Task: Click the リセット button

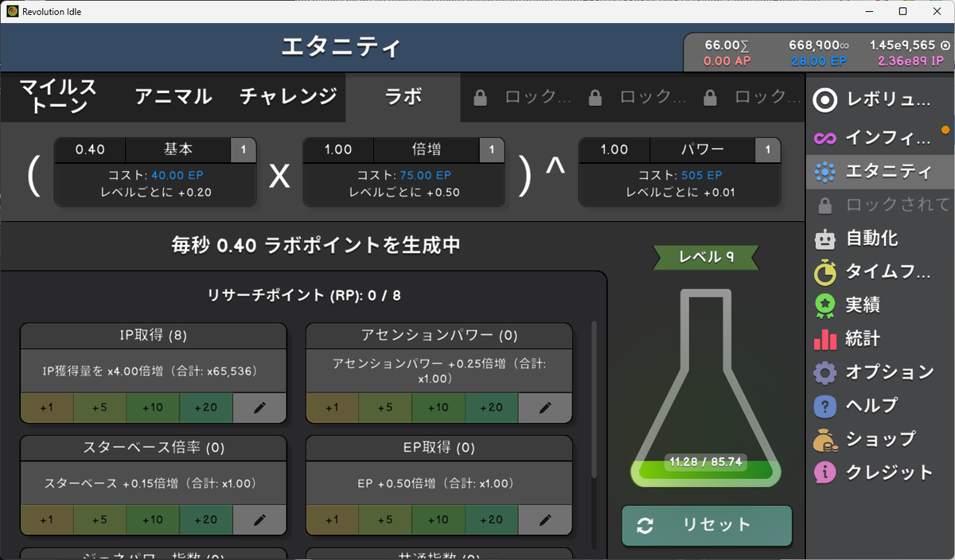Action: point(707,525)
